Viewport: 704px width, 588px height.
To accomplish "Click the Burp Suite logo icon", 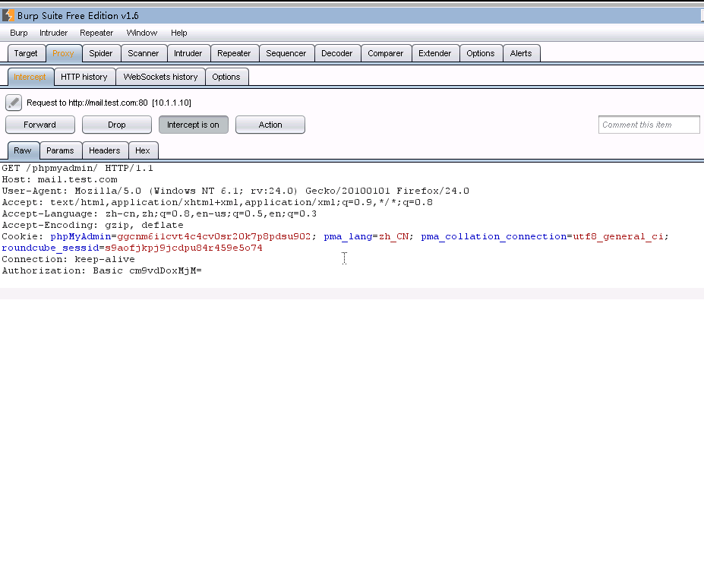I will pyautogui.click(x=8, y=15).
